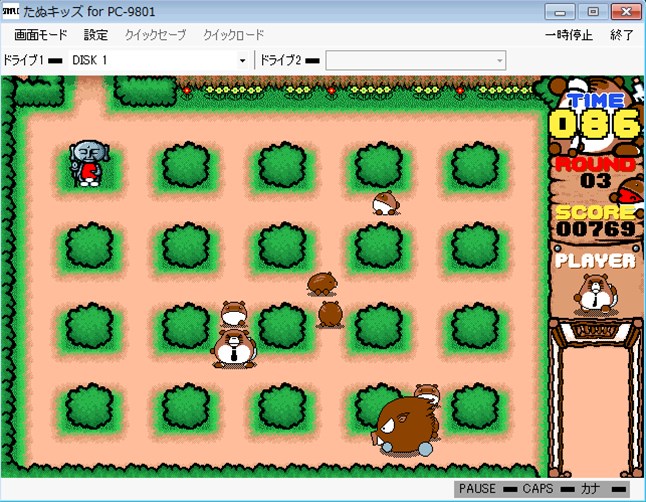Click the application icon in the title bar
The width and height of the screenshot is (646, 502).
click(x=10, y=11)
